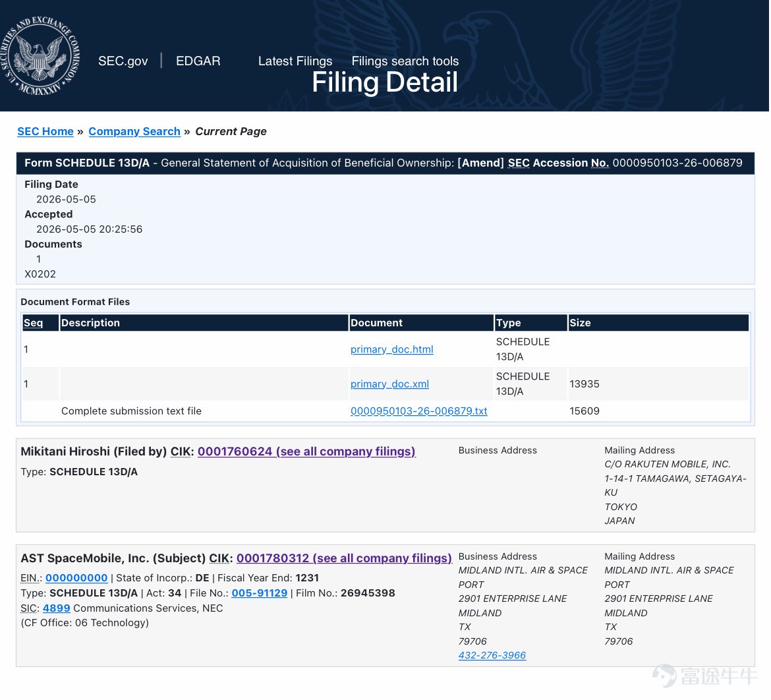This screenshot has height=700, width=771.
Task: Open the 0000950103-26-006879.txt submission file
Action: [x=419, y=411]
